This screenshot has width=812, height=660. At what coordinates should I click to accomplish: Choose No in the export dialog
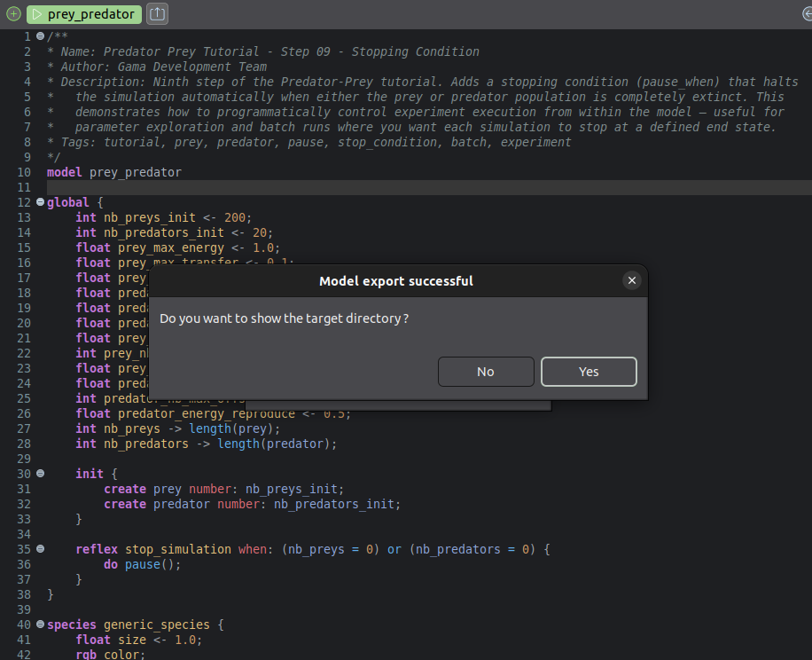coord(486,372)
